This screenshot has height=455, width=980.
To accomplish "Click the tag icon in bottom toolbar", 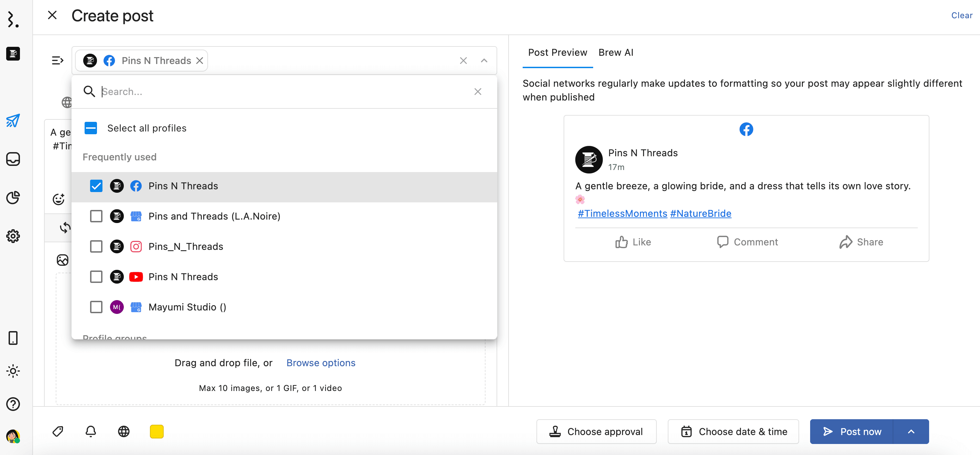I will point(58,431).
